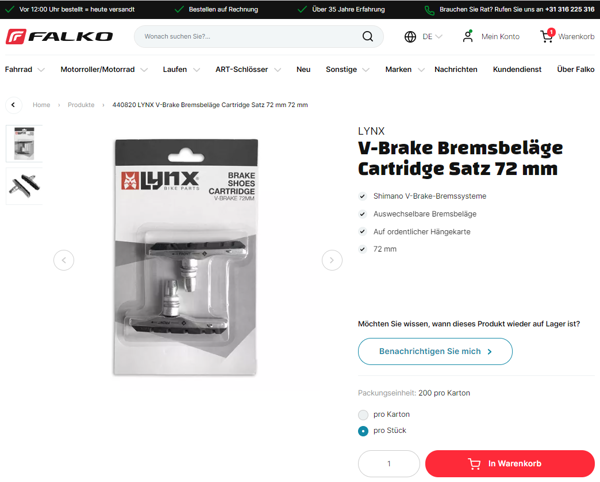The width and height of the screenshot is (600, 482).
Task: Open the Nachrichten menu item
Action: point(456,70)
